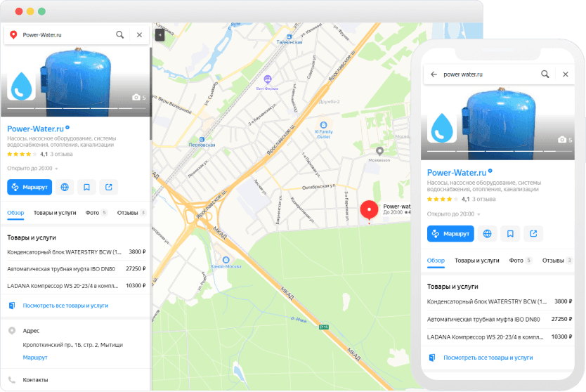Tap the bookmark icon on mobile card
This screenshot has height=392, width=586.
(x=511, y=233)
